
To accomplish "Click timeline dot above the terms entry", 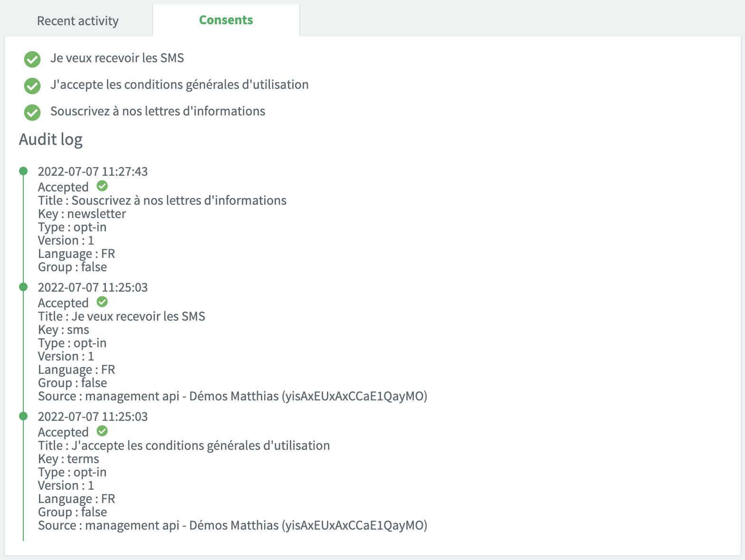I will (x=23, y=416).
